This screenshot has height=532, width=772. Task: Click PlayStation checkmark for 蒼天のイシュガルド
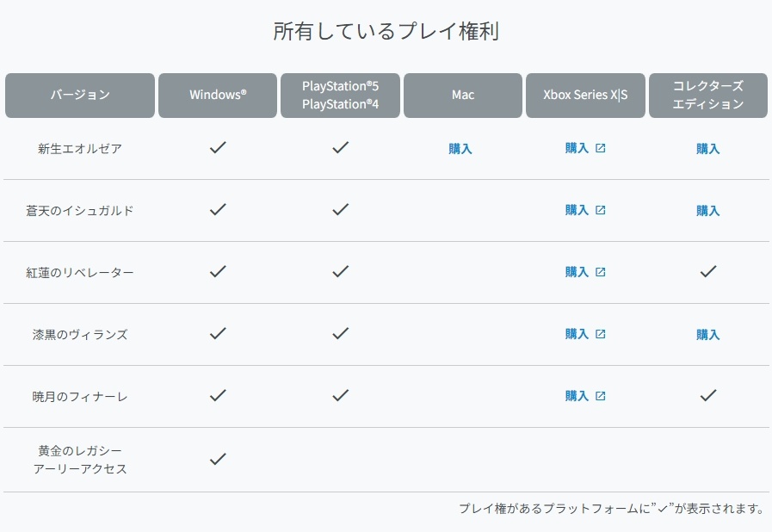[341, 209]
